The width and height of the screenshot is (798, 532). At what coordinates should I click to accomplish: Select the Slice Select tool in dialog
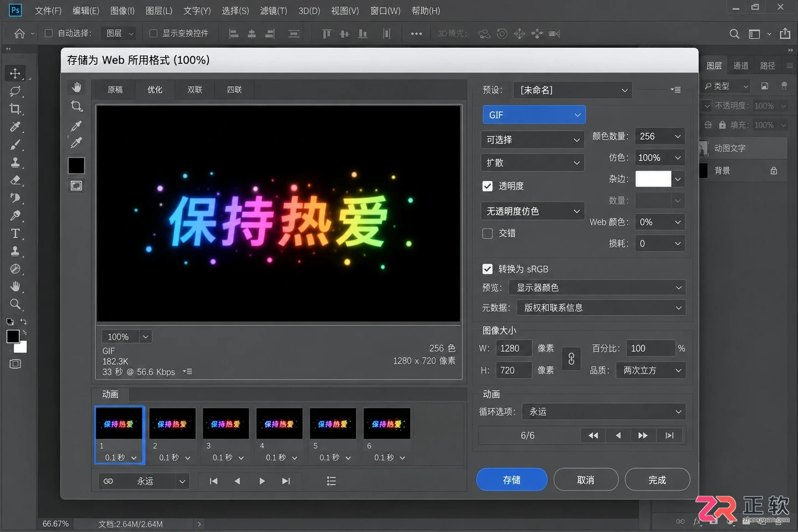tap(76, 106)
